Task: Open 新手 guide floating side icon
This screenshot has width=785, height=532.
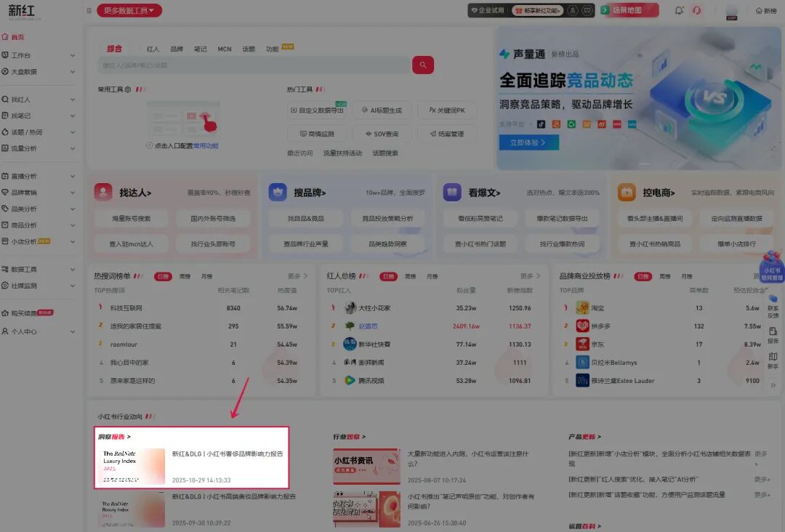Action: coord(773,360)
